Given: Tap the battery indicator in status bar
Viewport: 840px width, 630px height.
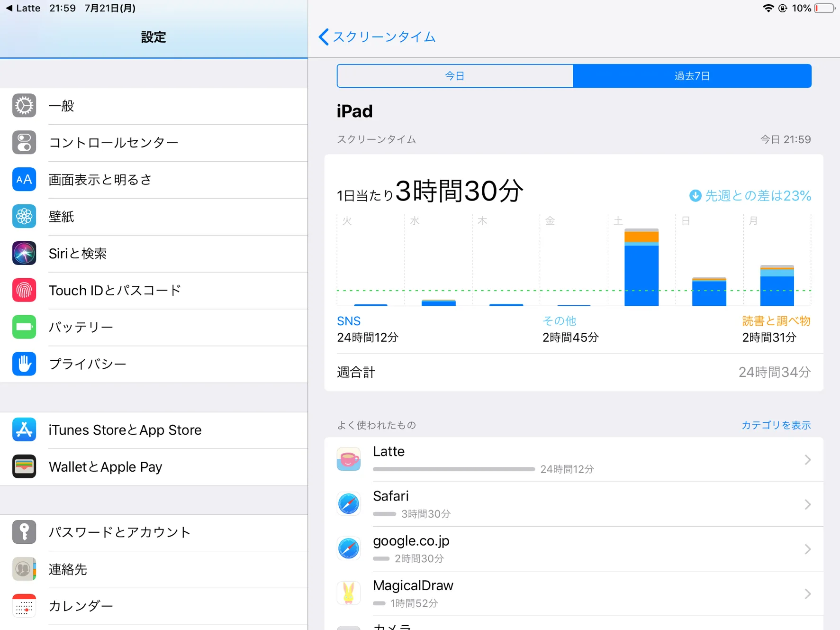Looking at the screenshot, I should 825,8.
